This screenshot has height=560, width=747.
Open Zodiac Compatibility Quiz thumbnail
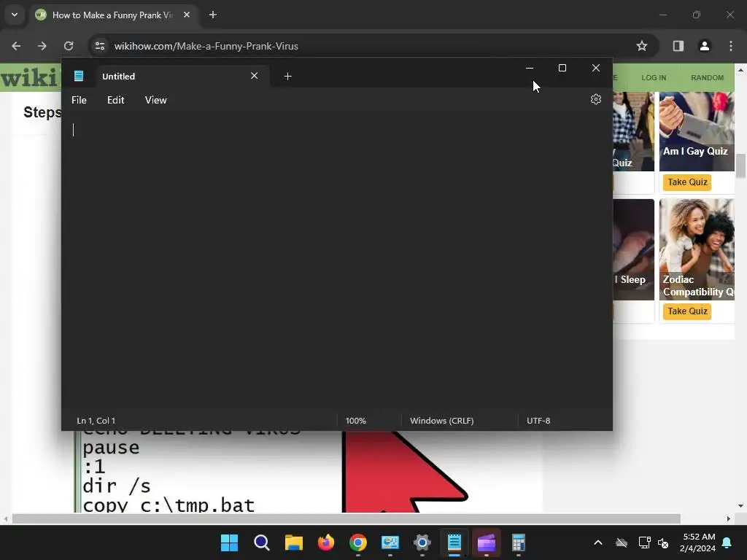(697, 249)
